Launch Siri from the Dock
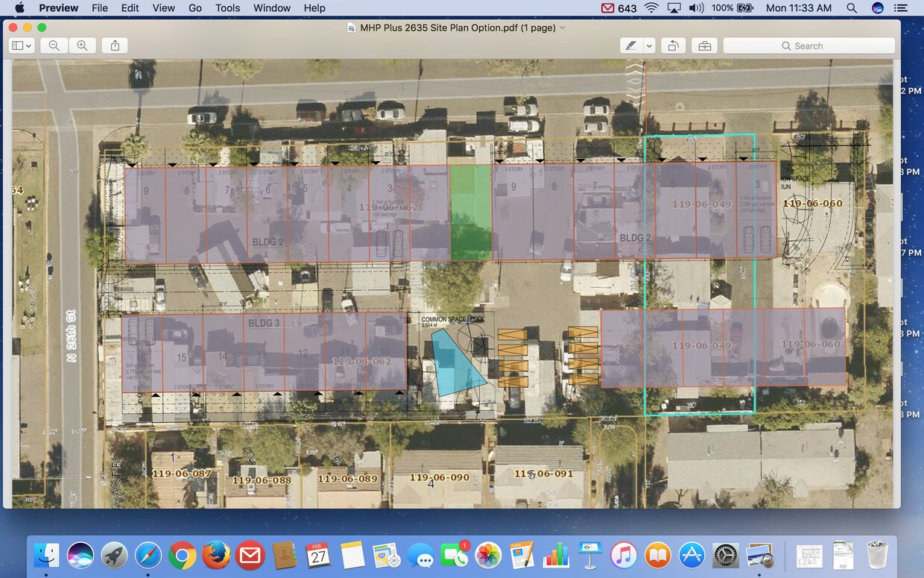924x578 pixels. coord(80,556)
